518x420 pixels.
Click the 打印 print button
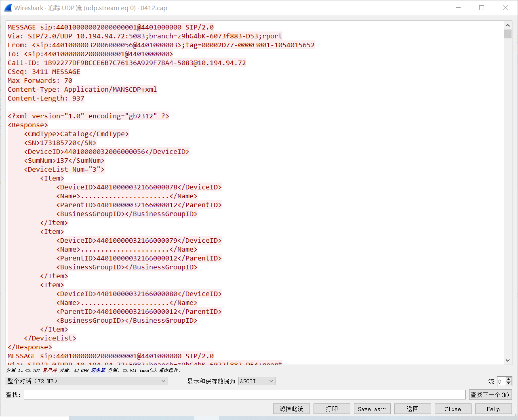[332, 409]
